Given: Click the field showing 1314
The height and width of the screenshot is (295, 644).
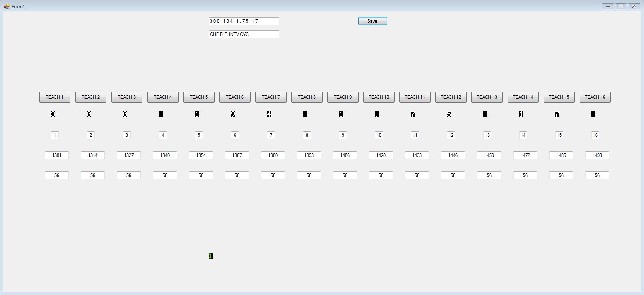Looking at the screenshot, I should 93,155.
